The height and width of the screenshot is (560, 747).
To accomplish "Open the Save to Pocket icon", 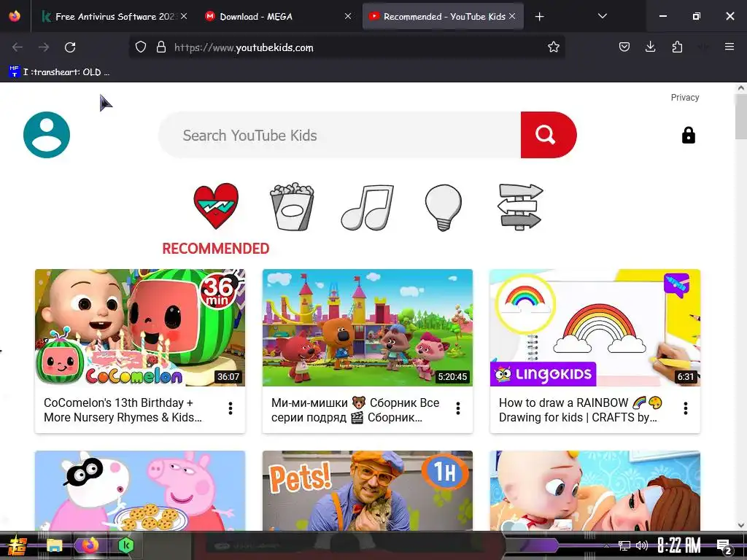I will (x=624, y=47).
